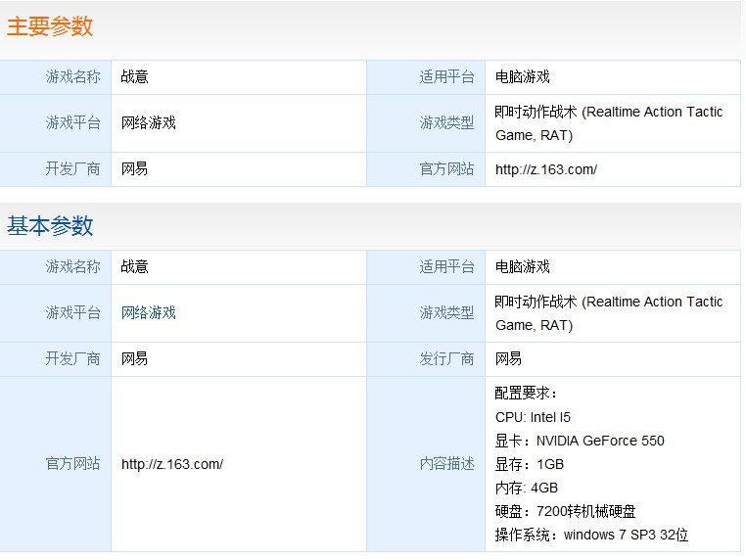Select the 战意 game name in 基本参数
This screenshot has width=746, height=560.
135,266
